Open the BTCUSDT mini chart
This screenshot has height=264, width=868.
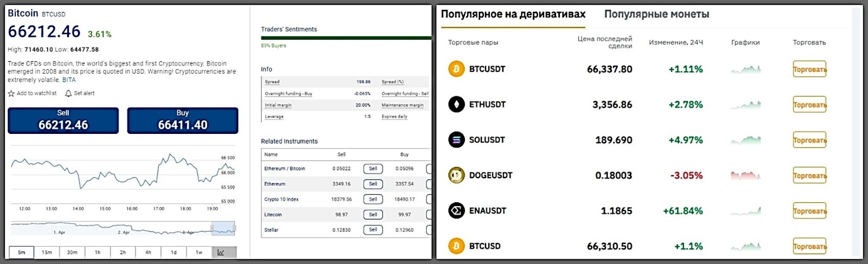point(746,69)
